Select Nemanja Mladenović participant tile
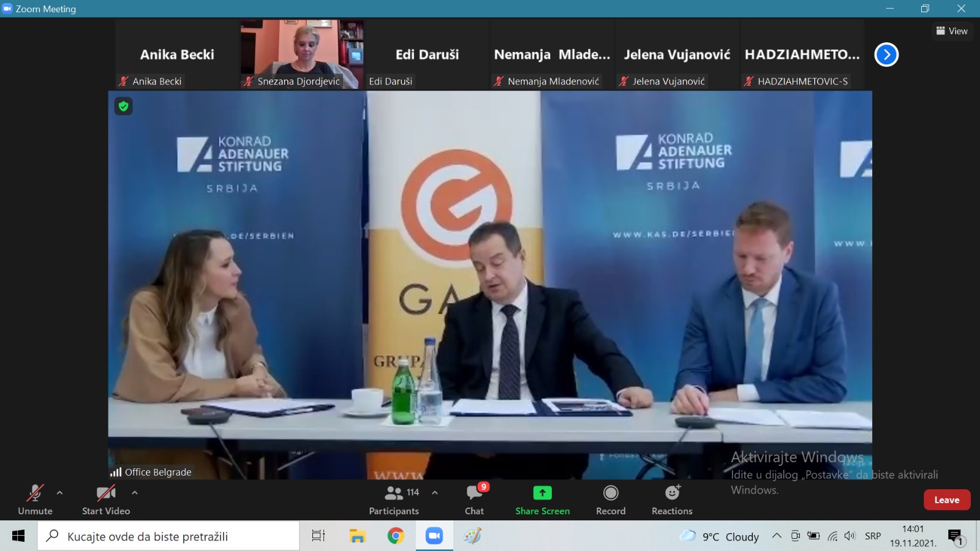 552,54
